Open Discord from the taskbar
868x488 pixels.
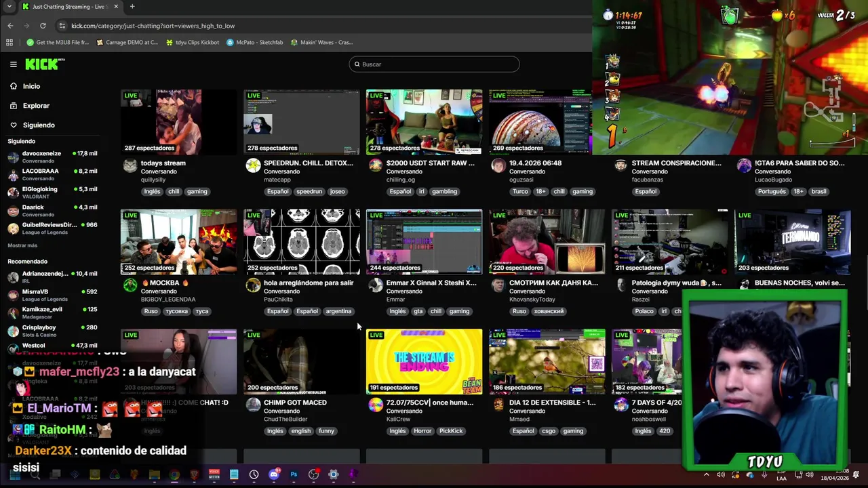tap(274, 474)
